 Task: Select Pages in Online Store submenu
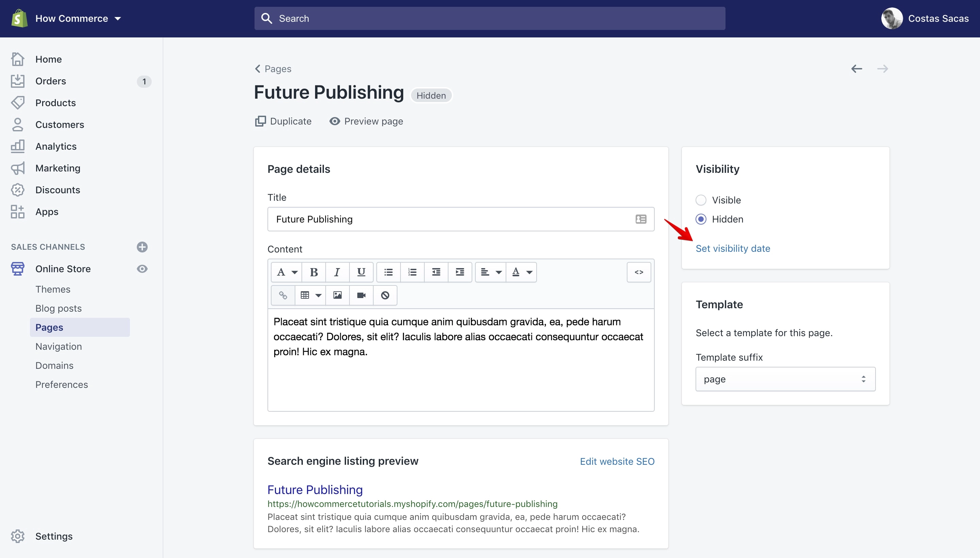point(80,327)
